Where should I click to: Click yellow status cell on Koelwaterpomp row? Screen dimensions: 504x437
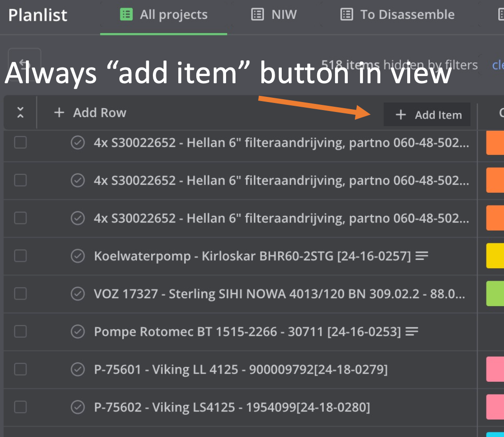tap(495, 256)
